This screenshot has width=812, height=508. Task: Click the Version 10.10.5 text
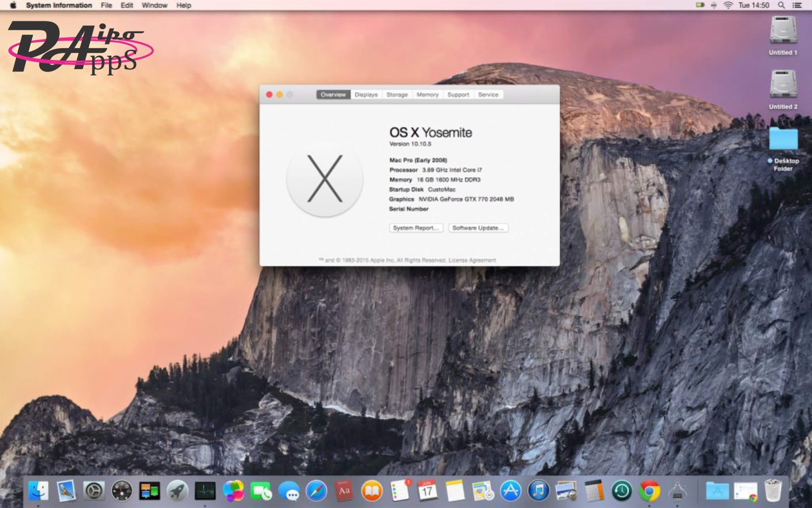tap(410, 144)
